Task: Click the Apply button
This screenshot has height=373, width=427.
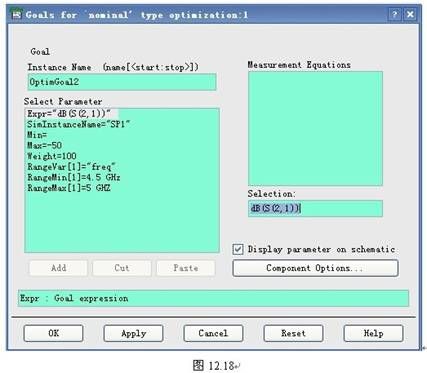Action: (x=133, y=333)
